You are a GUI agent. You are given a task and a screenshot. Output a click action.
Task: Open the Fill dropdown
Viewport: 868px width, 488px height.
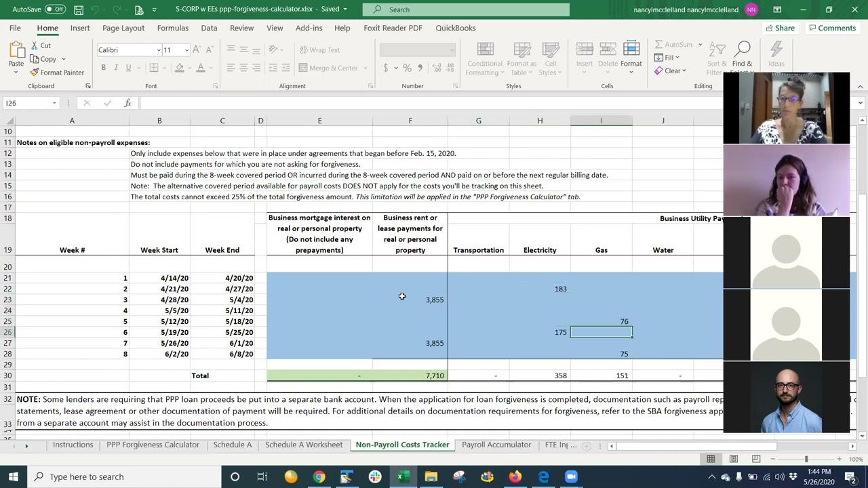667,58
